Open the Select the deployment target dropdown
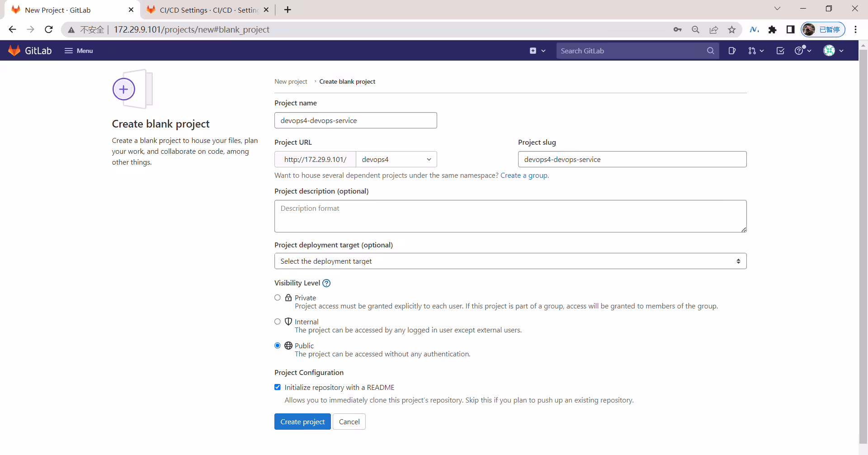The height and width of the screenshot is (455, 868). point(510,261)
